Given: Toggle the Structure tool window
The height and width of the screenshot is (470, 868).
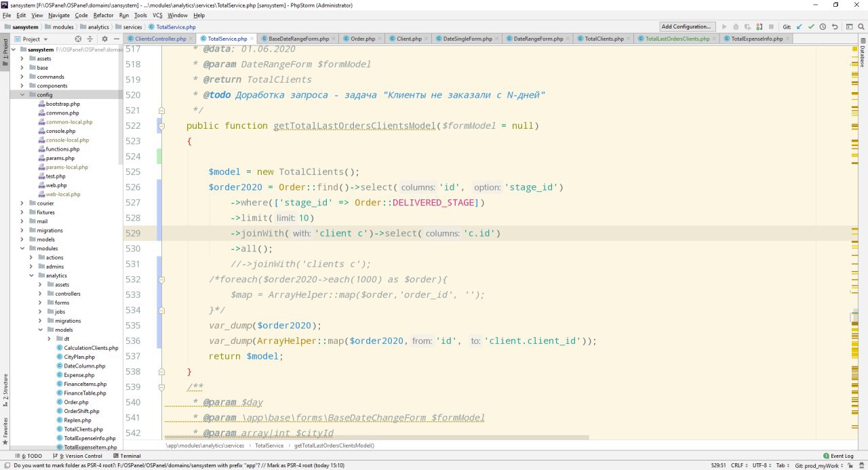Looking at the screenshot, I should click(x=5, y=391).
